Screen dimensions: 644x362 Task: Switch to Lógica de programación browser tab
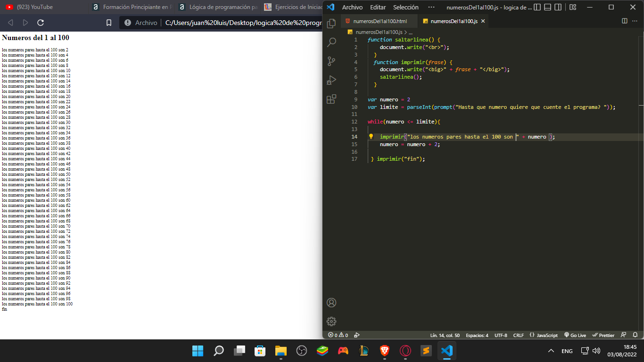point(218,7)
